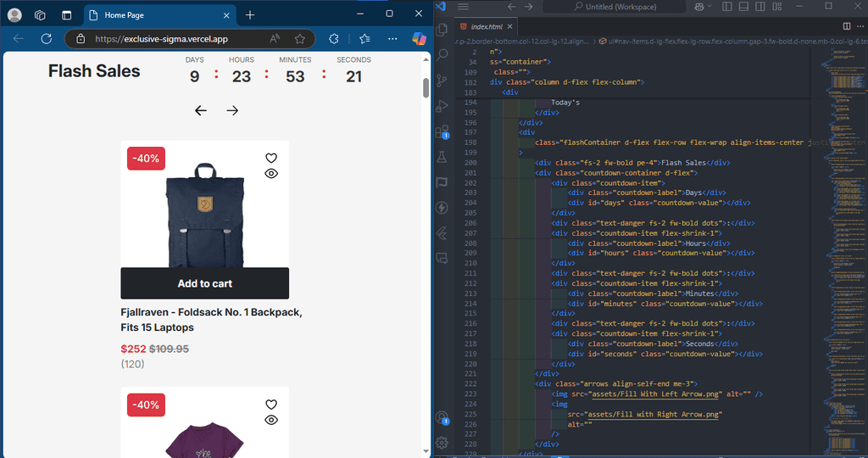Open editor More Actions ellipsis menu
This screenshot has width=868, height=458.
pos(860,26)
